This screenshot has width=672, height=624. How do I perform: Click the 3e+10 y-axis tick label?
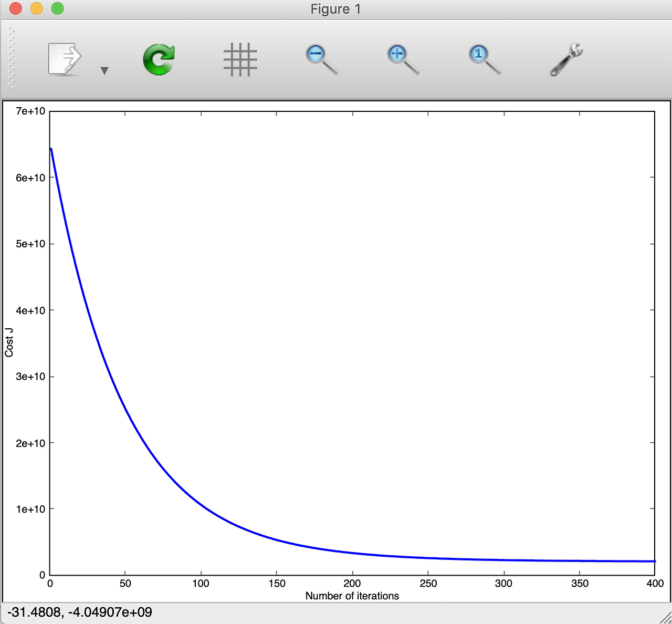(x=30, y=377)
